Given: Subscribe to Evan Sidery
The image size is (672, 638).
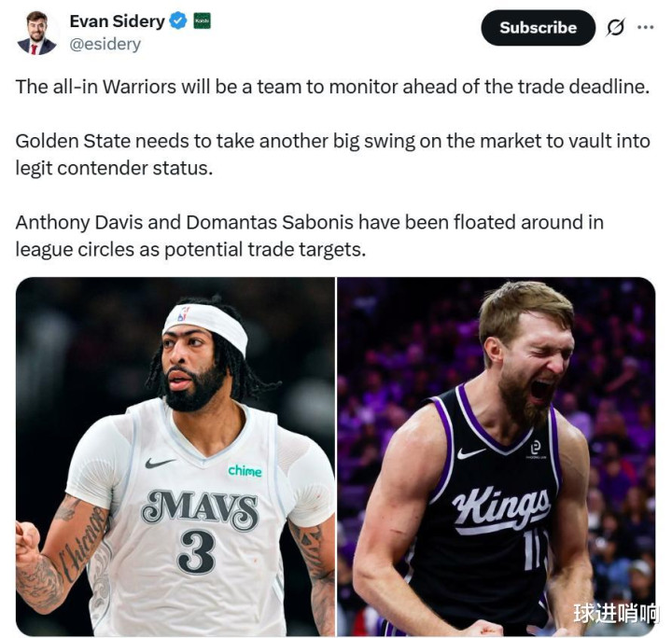Looking at the screenshot, I should tap(539, 28).
